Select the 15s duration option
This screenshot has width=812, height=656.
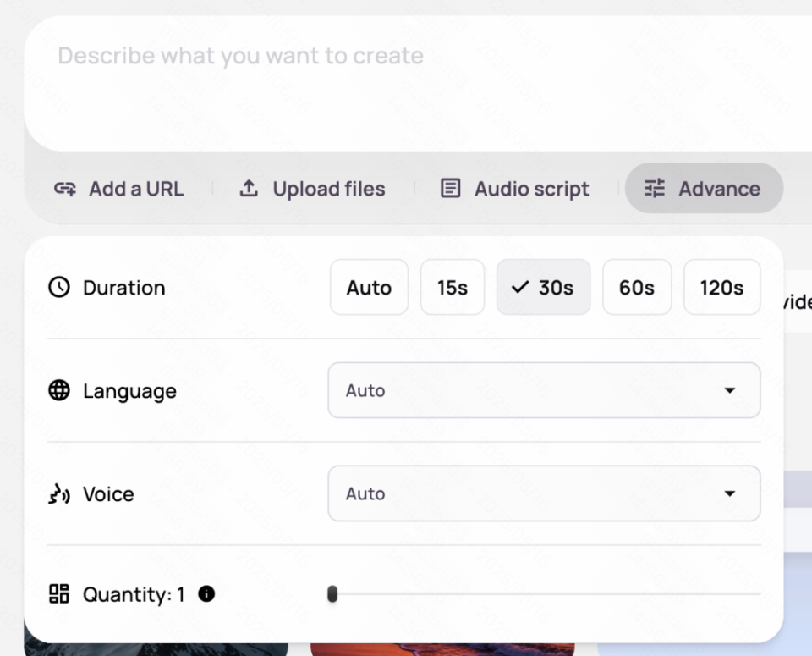pos(453,288)
